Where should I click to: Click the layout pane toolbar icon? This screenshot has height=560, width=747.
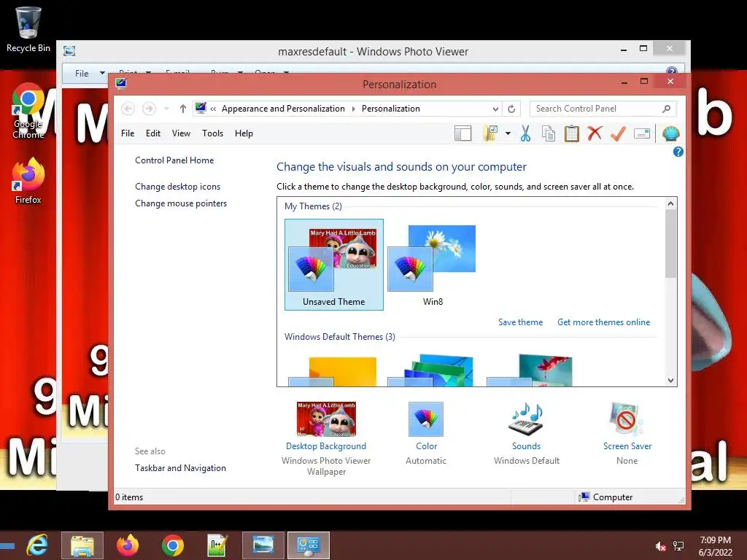(462, 134)
